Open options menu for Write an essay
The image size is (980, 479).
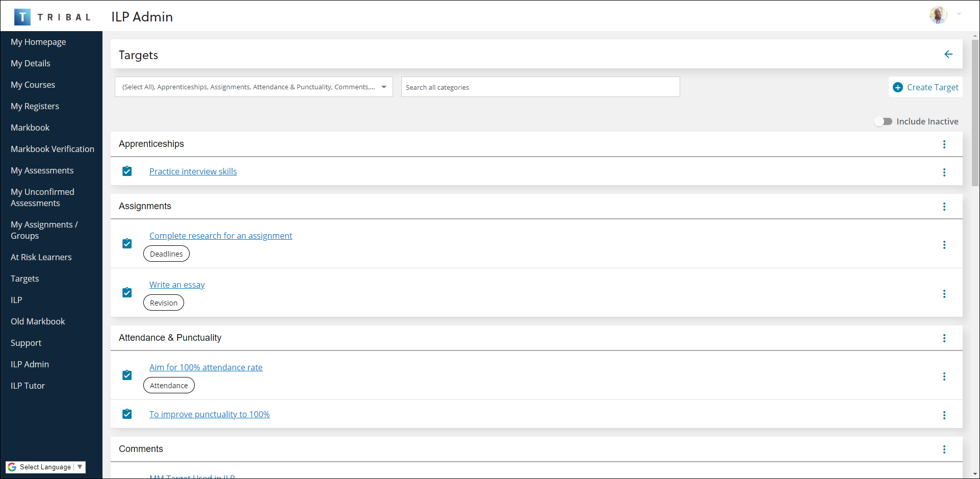click(x=944, y=294)
